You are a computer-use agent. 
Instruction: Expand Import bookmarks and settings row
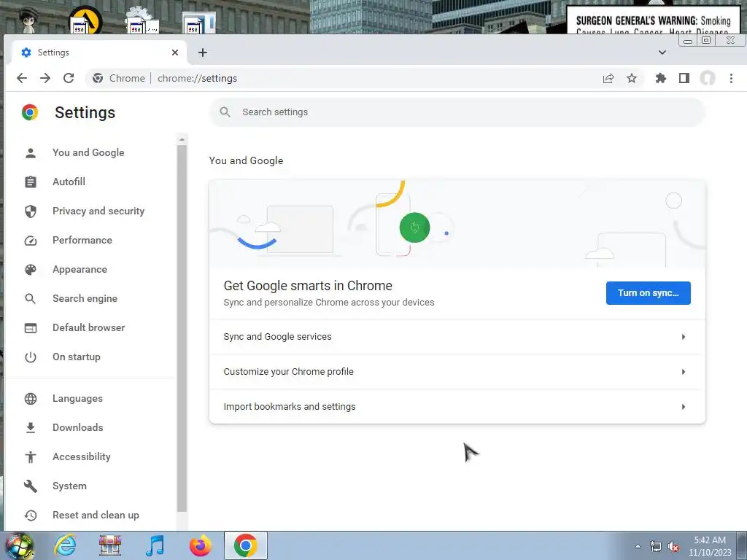457,407
